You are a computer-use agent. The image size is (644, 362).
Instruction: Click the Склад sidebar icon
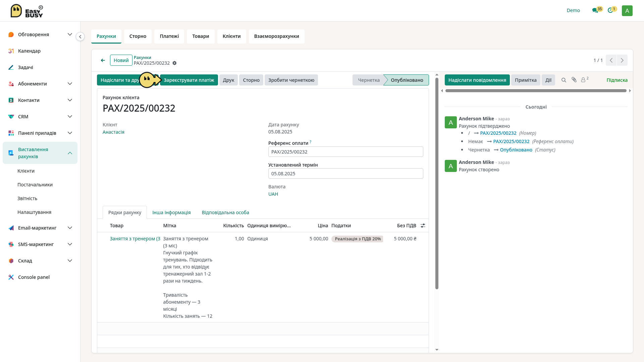[11, 261]
